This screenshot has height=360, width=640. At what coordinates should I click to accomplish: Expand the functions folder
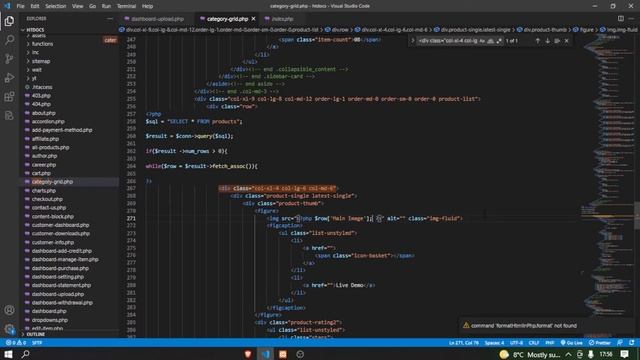coord(42,44)
